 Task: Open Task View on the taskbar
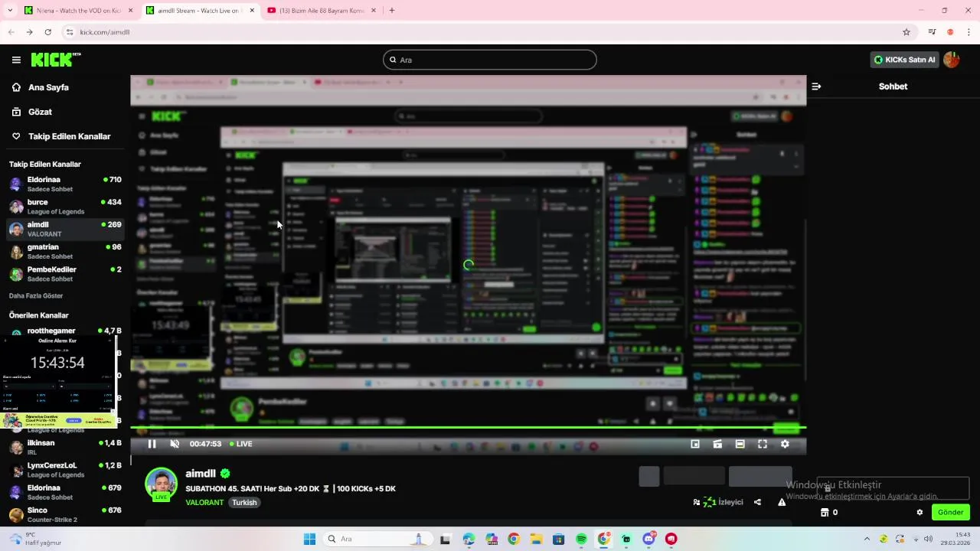(x=446, y=539)
